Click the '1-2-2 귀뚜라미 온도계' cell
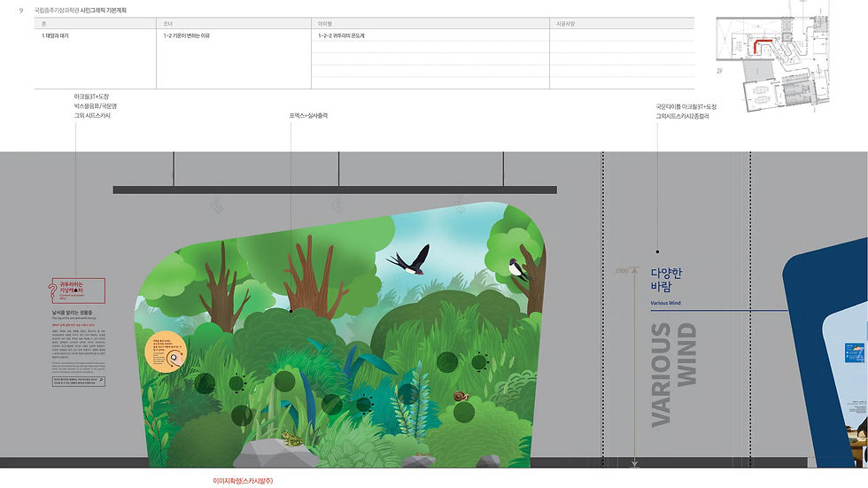 (341, 35)
